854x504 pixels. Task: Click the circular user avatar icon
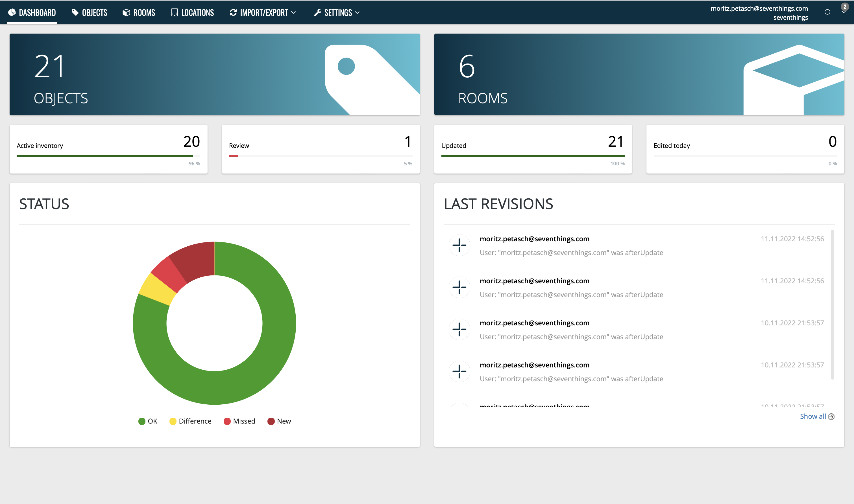827,12
